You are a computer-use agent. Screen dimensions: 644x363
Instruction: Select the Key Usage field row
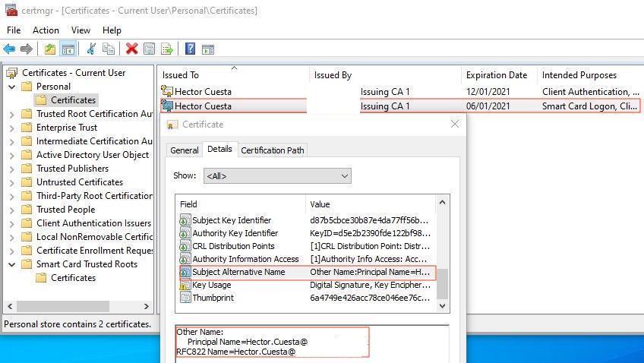[213, 285]
